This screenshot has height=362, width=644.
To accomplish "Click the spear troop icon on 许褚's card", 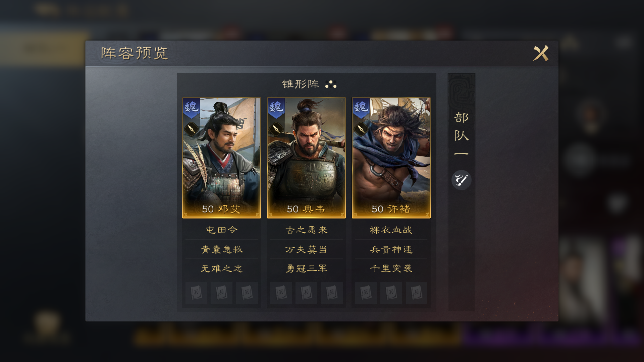I will [361, 129].
